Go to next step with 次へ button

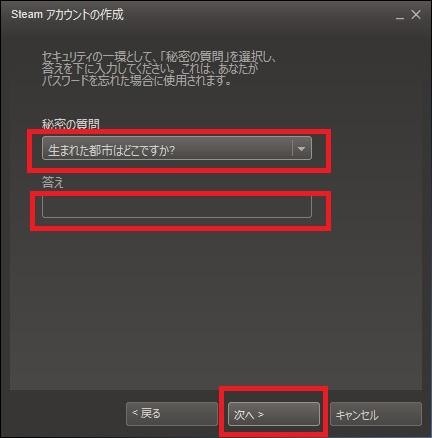point(274,414)
